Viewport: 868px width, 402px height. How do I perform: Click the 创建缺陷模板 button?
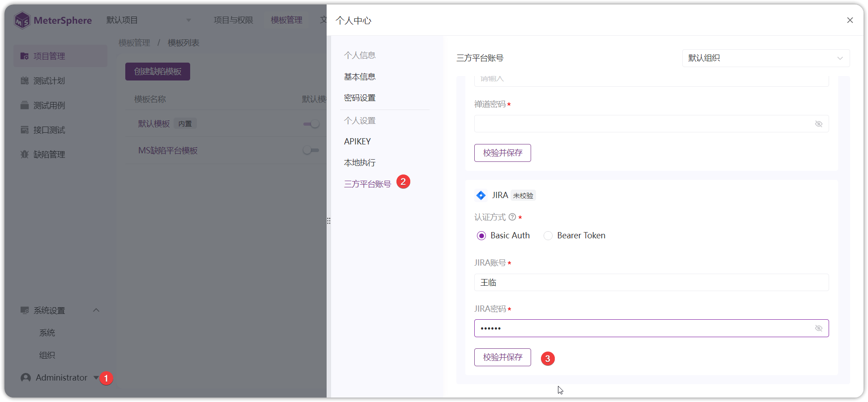pyautogui.click(x=157, y=72)
